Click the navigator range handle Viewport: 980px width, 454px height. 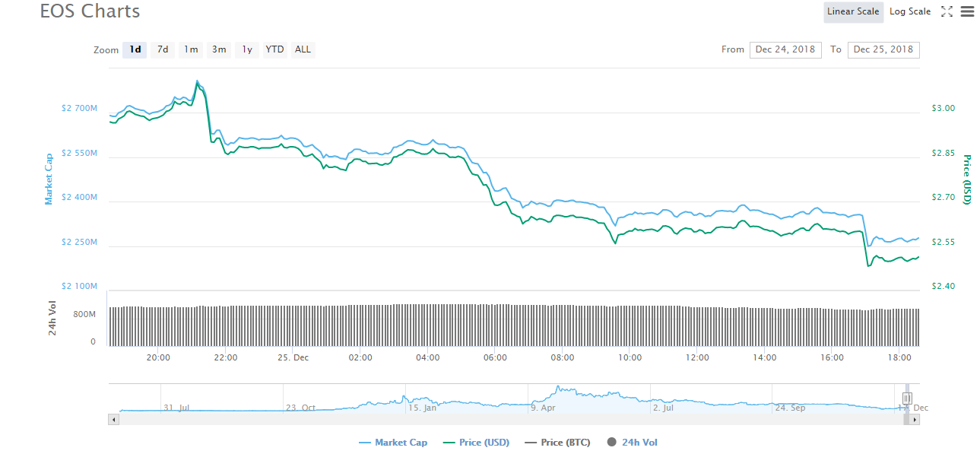click(x=906, y=398)
